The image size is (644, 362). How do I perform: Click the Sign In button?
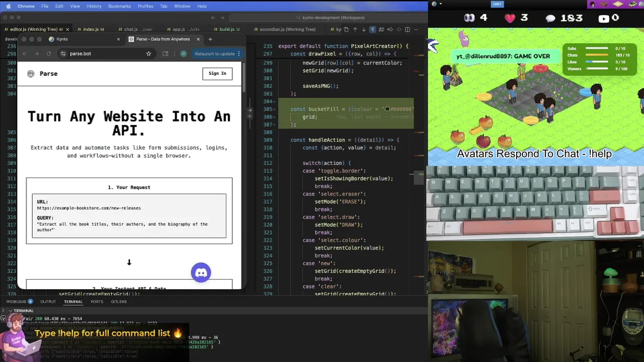tap(217, 73)
